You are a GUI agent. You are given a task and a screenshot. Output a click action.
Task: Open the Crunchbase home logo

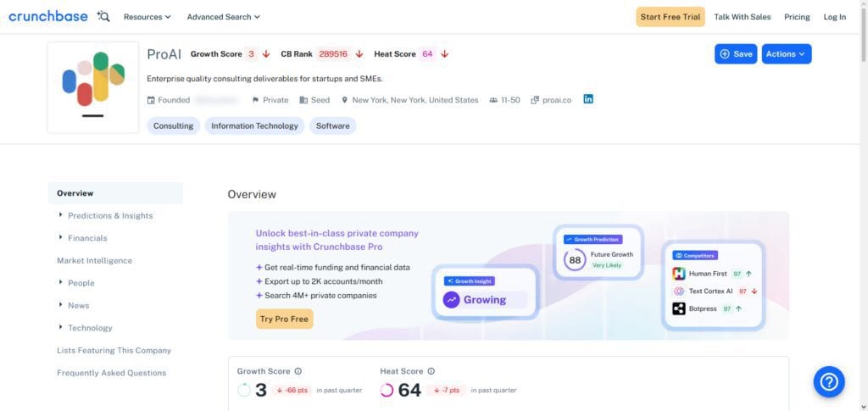pyautogui.click(x=48, y=17)
